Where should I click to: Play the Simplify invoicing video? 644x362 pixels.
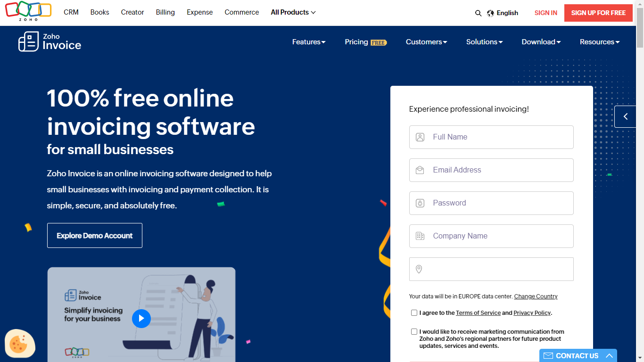[x=141, y=319]
